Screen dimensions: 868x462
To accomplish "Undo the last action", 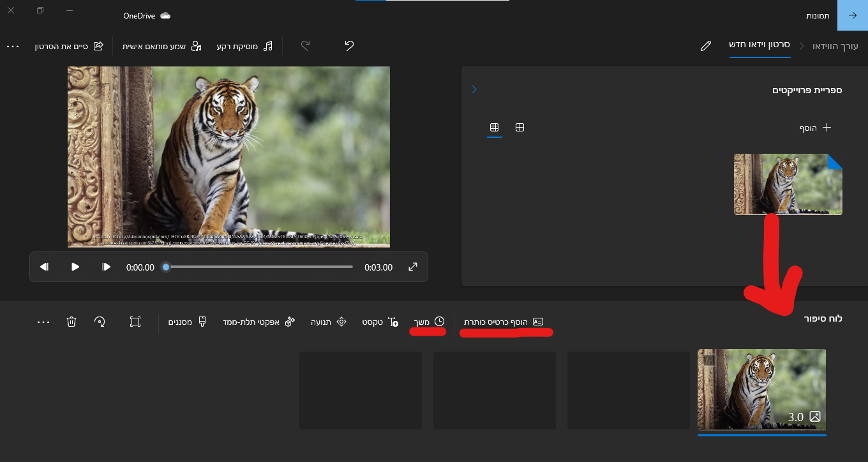I will (x=349, y=46).
